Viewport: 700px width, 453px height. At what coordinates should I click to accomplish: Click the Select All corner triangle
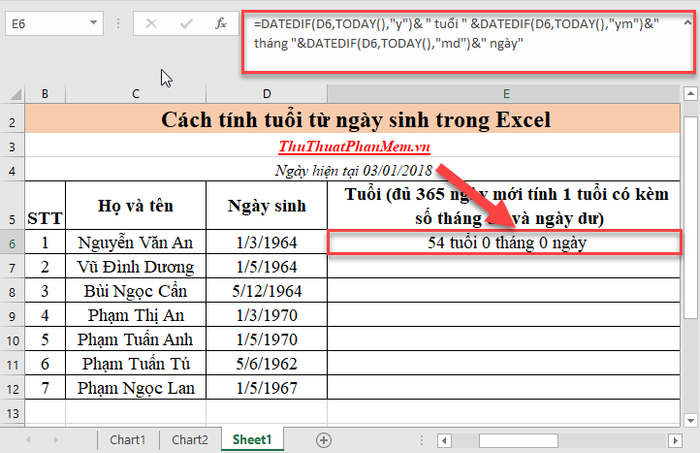point(15,94)
